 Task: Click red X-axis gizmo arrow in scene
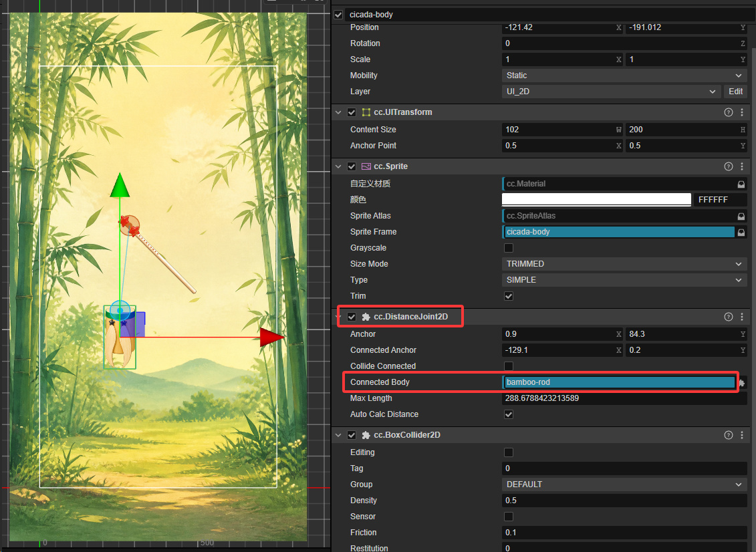(271, 337)
